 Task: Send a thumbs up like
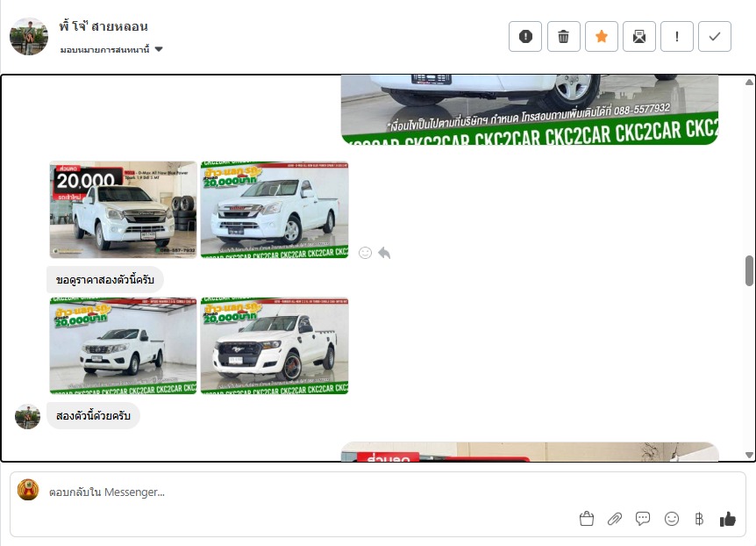click(728, 520)
